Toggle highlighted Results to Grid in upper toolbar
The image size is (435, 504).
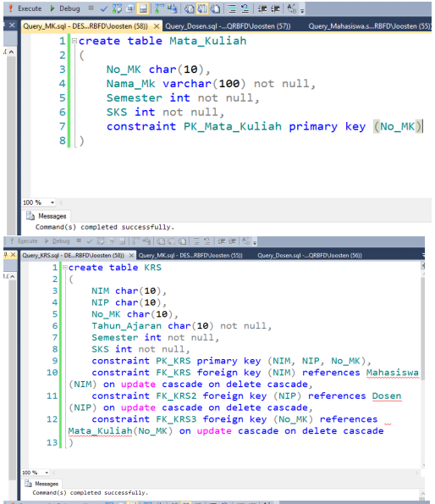pos(202,8)
